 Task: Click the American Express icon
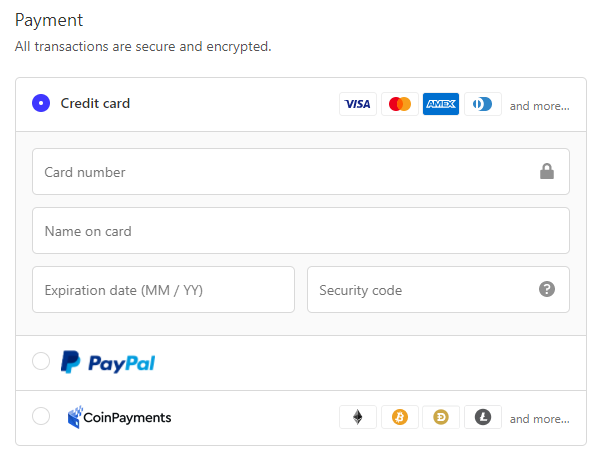(x=441, y=104)
